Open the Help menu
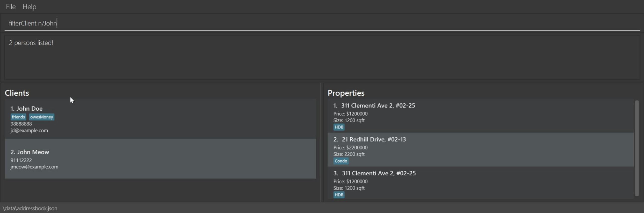 pyautogui.click(x=29, y=7)
